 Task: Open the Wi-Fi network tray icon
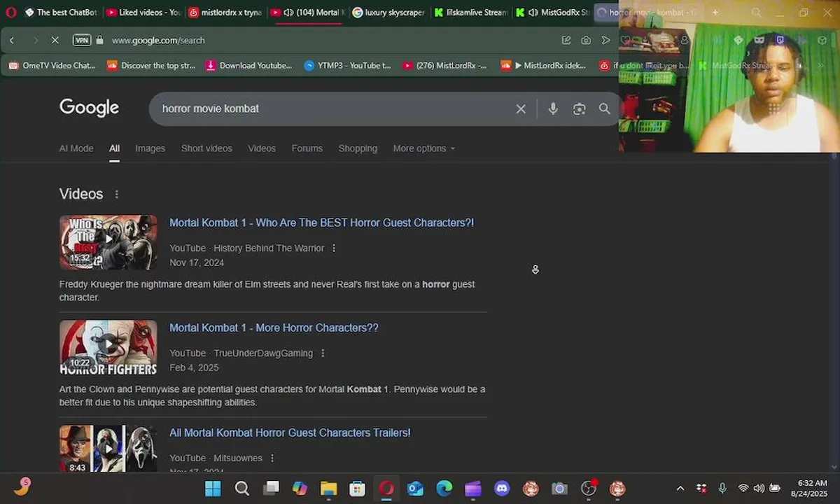click(x=743, y=489)
